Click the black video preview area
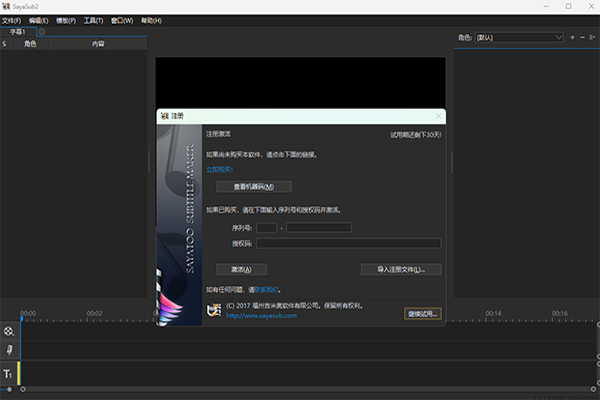Viewport: 600px width, 400px height. [x=300, y=83]
